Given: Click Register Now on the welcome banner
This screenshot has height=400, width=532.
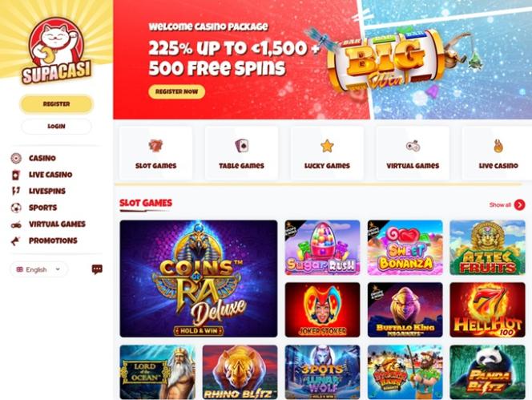Looking at the screenshot, I should pyautogui.click(x=176, y=91).
